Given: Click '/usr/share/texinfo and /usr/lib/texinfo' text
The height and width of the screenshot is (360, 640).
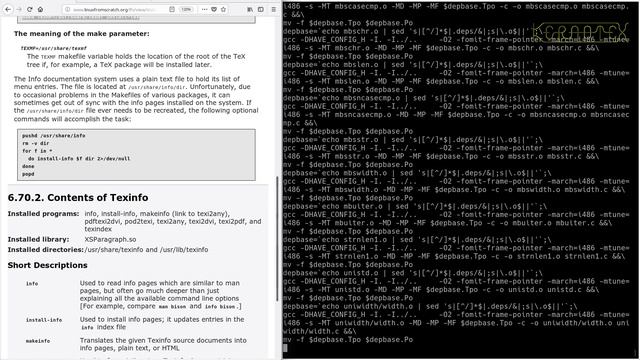Looking at the screenshot, I should (x=146, y=250).
